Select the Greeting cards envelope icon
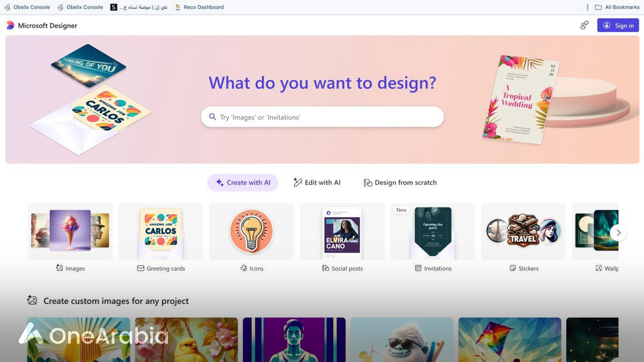This screenshot has width=644, height=362. (141, 268)
